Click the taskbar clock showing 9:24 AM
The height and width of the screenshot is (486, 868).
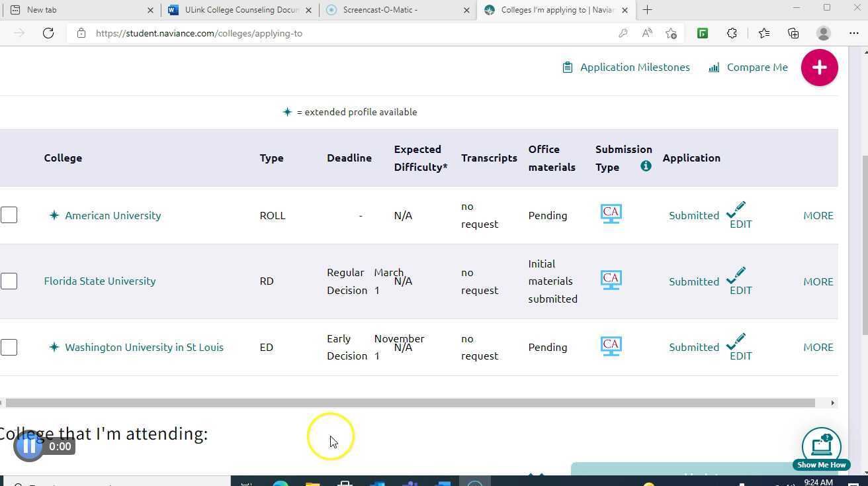pos(818,482)
